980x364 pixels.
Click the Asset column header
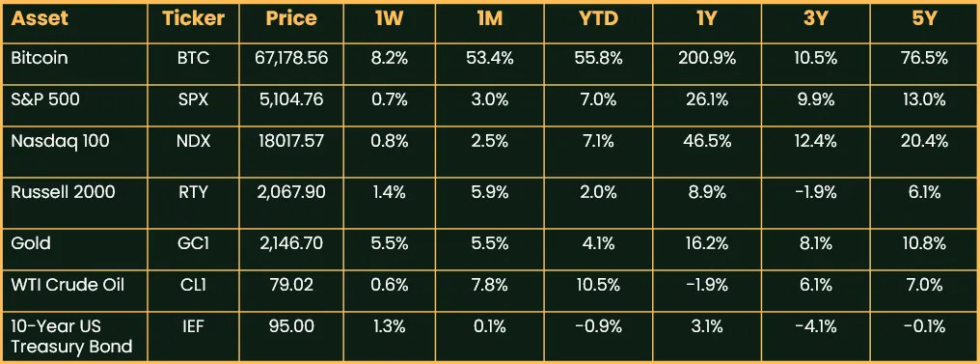click(x=40, y=18)
